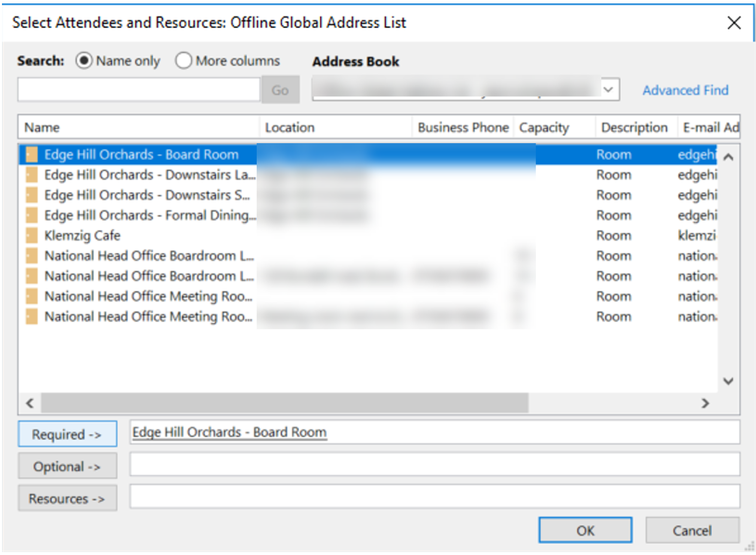Click the right arrow on the horizontal scrollbar

706,403
